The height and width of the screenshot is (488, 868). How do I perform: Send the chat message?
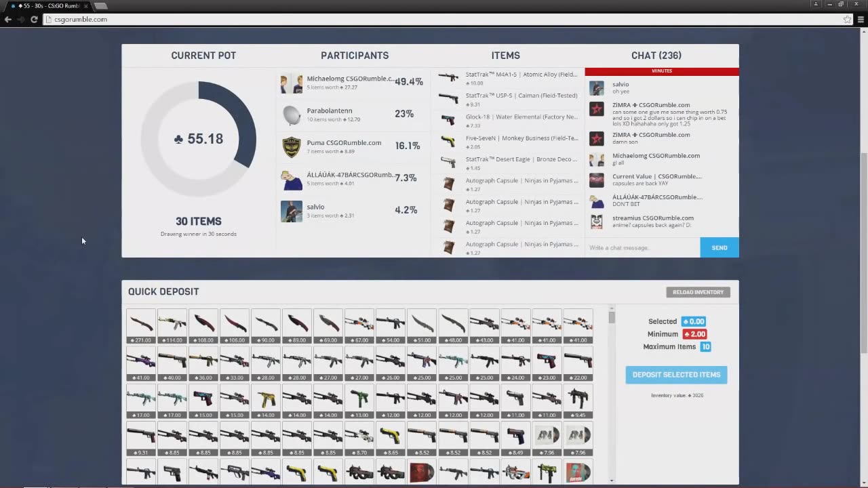719,247
